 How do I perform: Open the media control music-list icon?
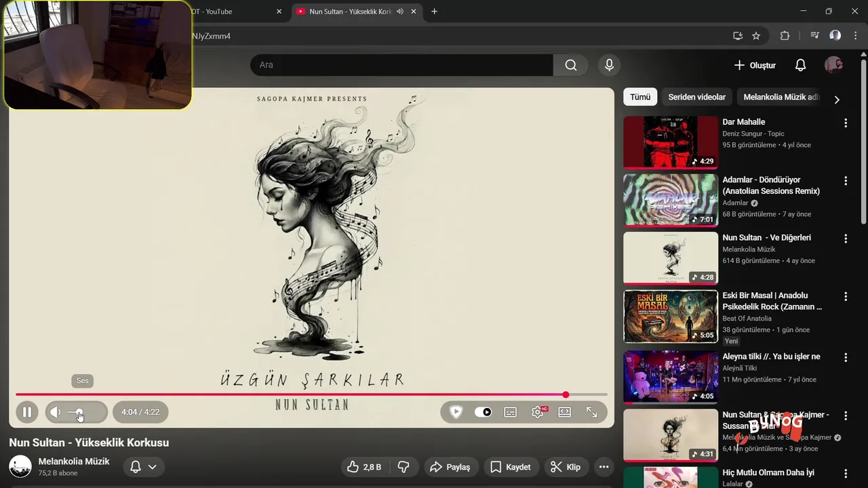(815, 36)
